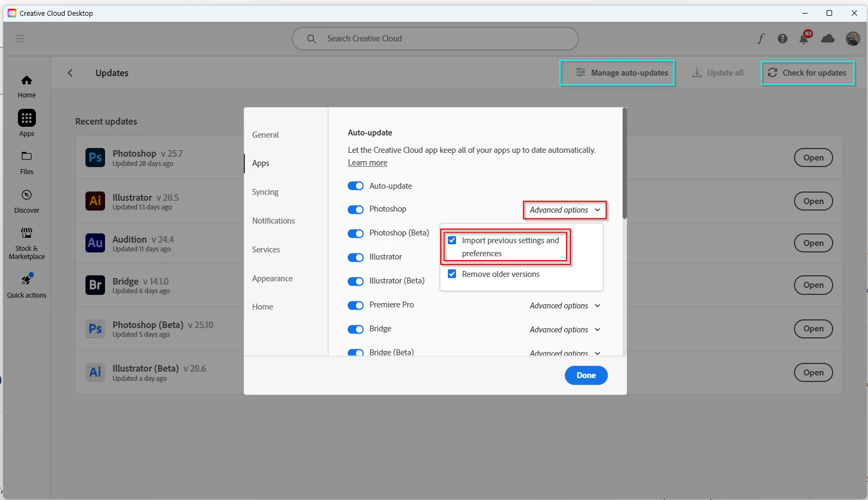Select General preferences tab
The width and height of the screenshot is (868, 500).
[265, 135]
